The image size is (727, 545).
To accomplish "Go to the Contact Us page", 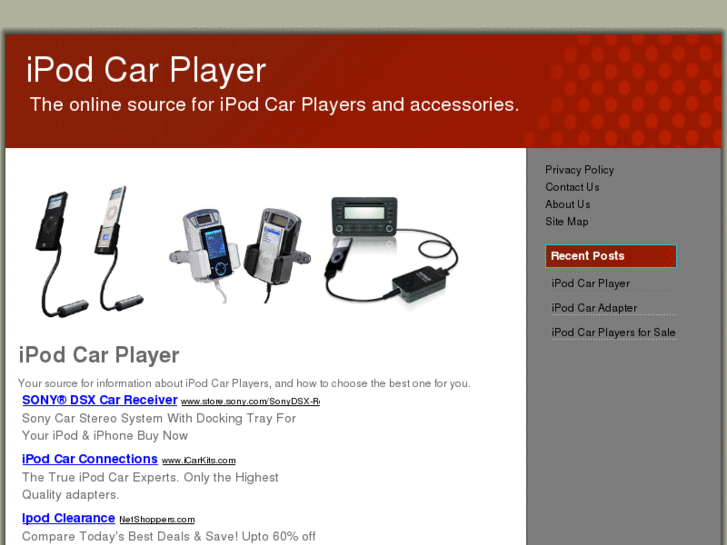I will 572,187.
